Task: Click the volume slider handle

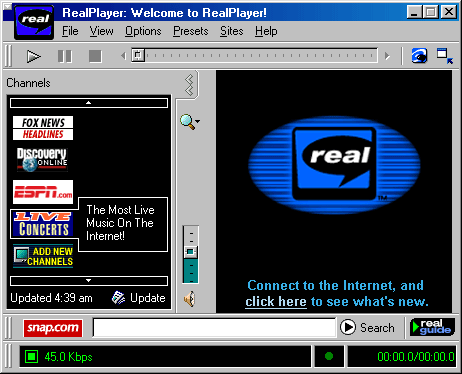Action: 190,252
